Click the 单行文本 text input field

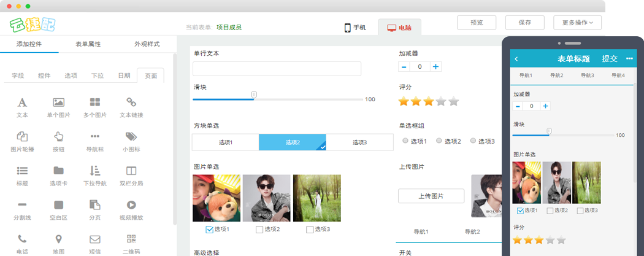[277, 69]
